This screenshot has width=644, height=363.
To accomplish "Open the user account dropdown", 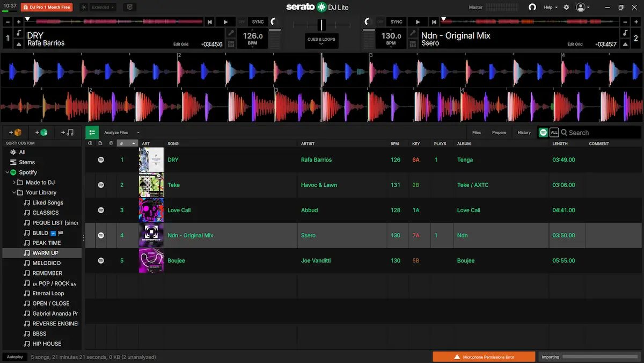I will click(583, 8).
